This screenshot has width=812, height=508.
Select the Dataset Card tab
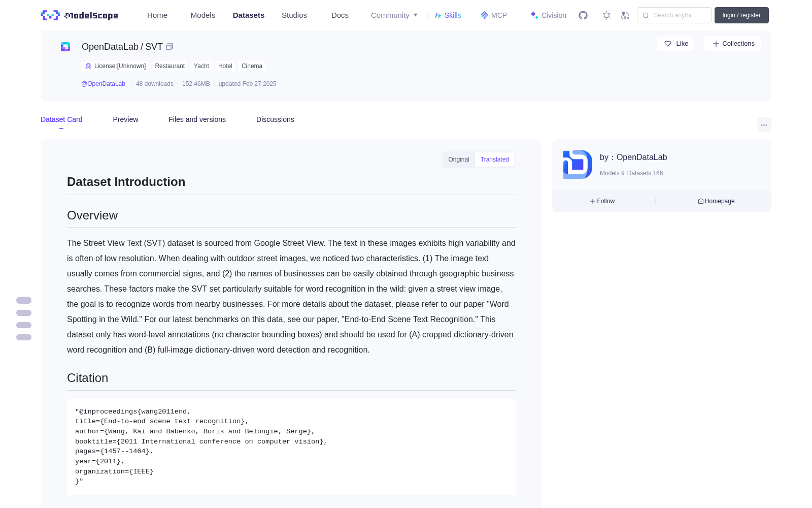point(61,119)
